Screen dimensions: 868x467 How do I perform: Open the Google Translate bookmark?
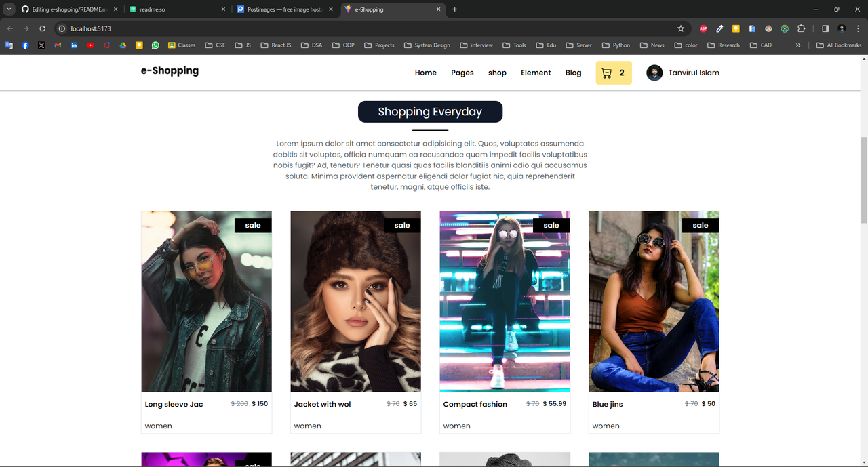coord(9,45)
